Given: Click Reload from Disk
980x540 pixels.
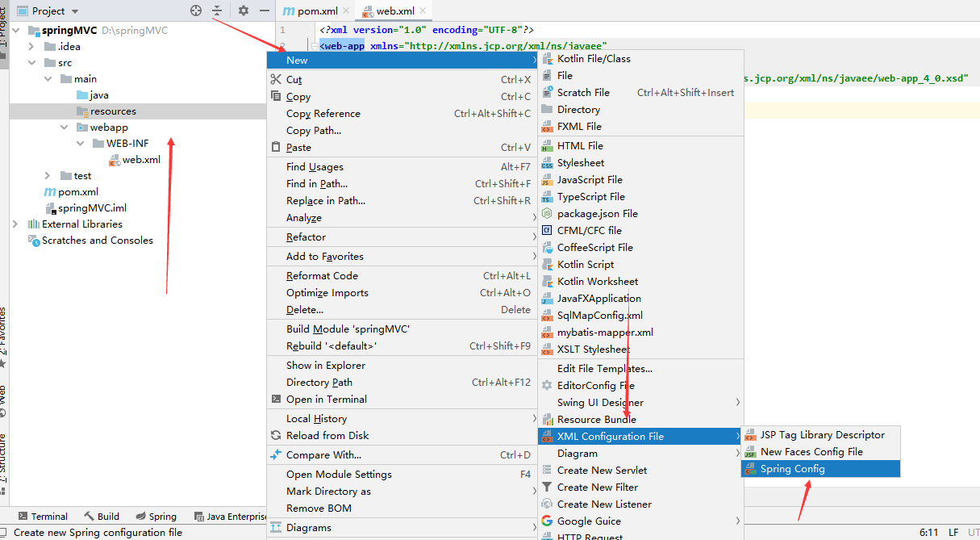Looking at the screenshot, I should pos(402,436).
